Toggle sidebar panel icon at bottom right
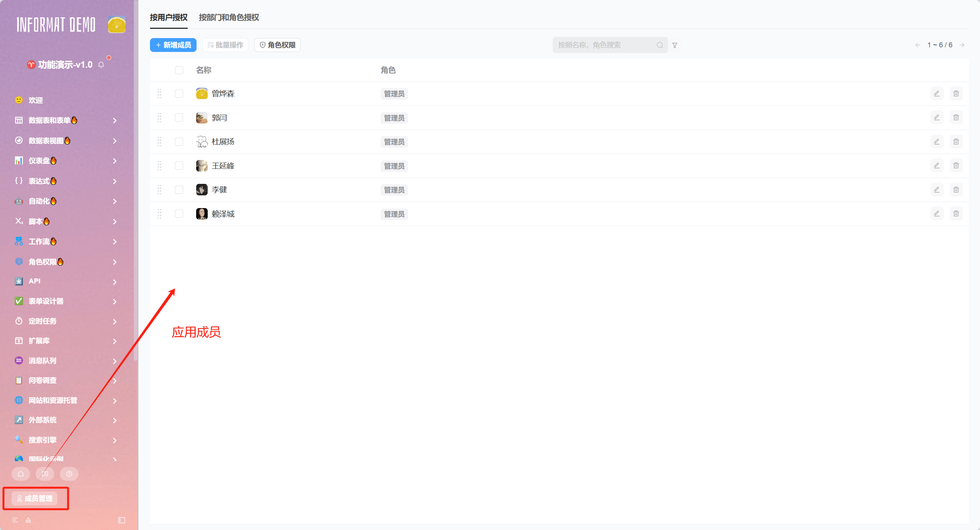This screenshot has height=530, width=980. pyautogui.click(x=122, y=520)
